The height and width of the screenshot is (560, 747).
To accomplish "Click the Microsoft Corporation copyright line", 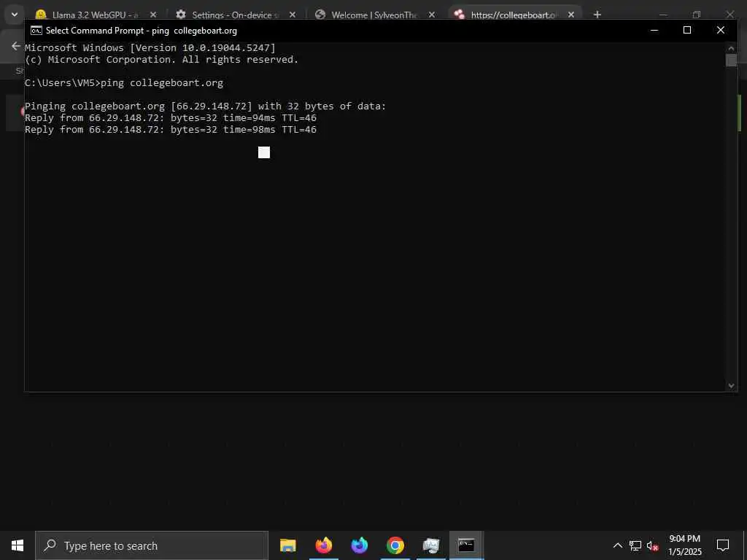I will (x=161, y=60).
